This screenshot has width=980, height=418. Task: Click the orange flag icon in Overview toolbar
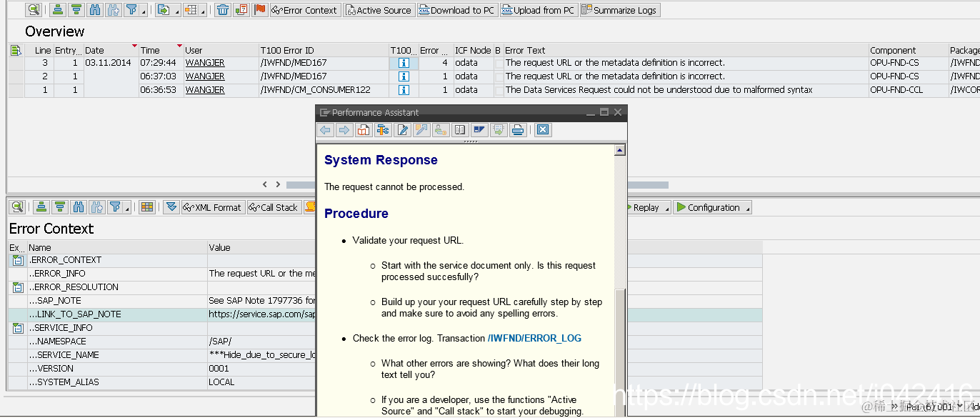point(260,10)
